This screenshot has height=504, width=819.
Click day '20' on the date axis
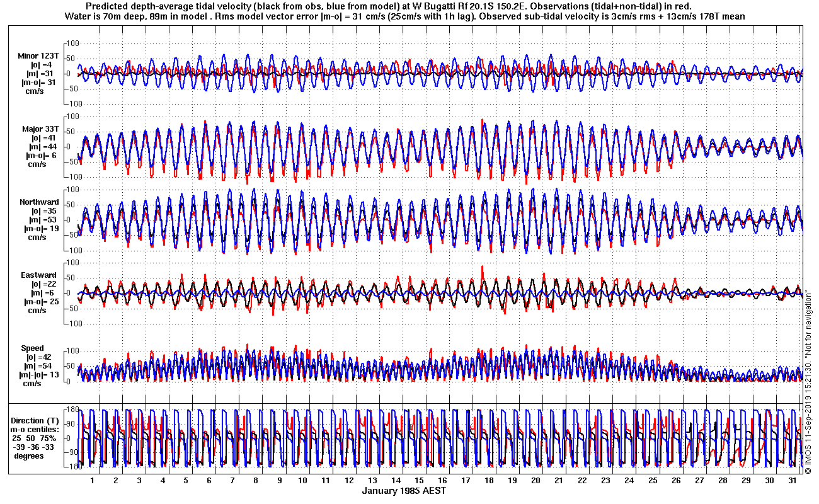[x=535, y=480]
